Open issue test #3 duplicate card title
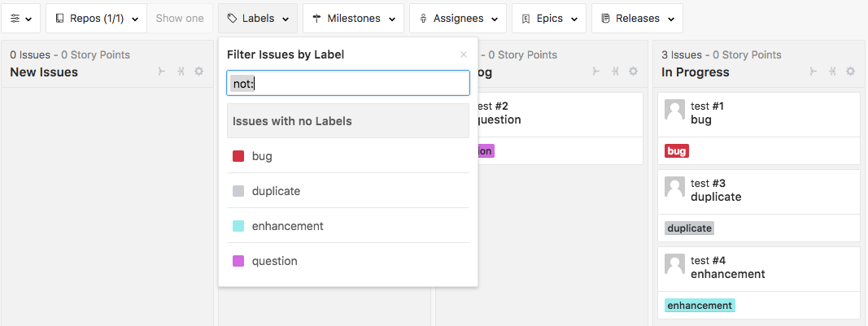 coord(716,197)
